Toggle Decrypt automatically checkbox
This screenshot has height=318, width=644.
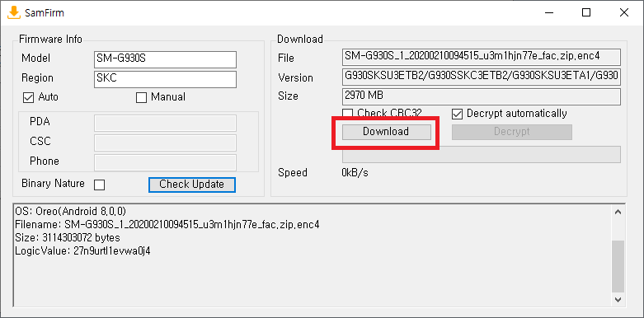click(x=457, y=113)
